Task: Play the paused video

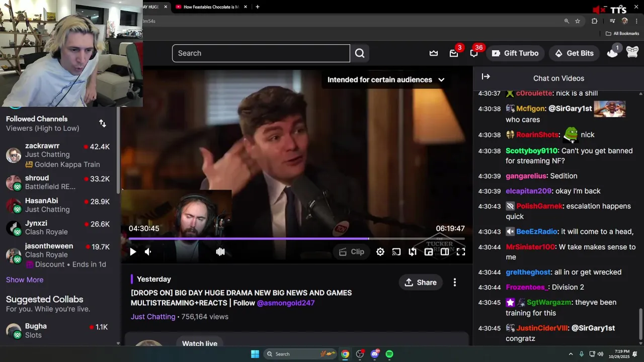Action: tap(133, 252)
